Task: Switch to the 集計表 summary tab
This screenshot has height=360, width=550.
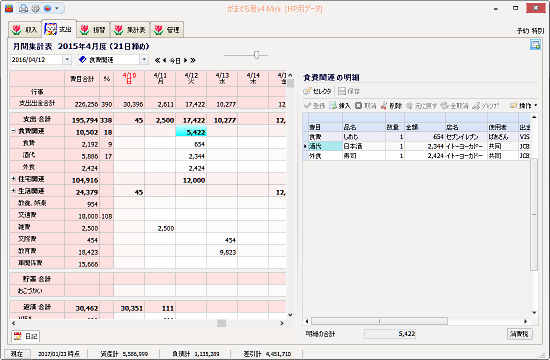Action: click(130, 30)
